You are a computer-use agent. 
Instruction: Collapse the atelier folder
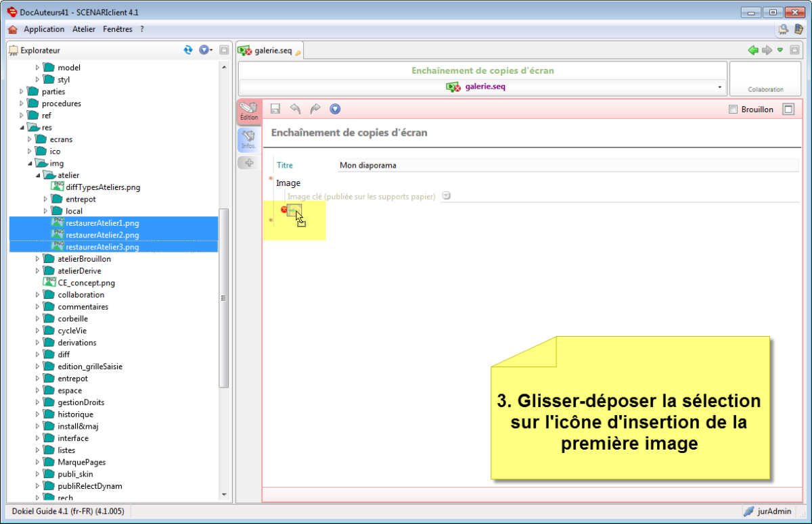(38, 175)
